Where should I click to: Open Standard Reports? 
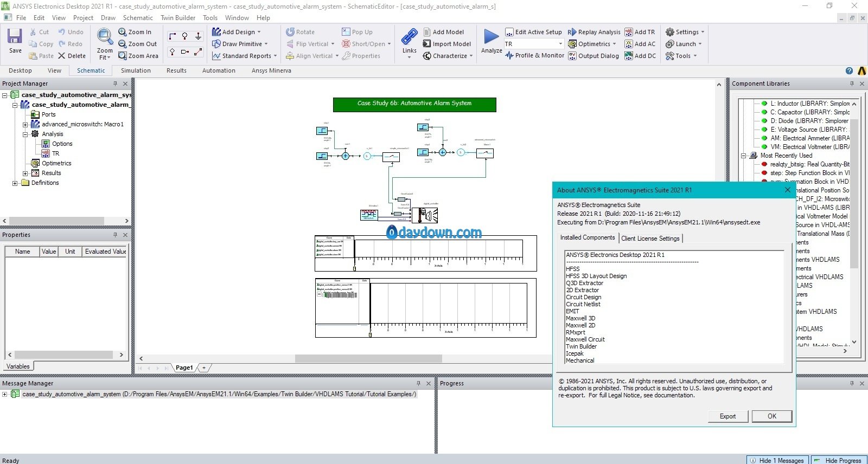tap(244, 56)
